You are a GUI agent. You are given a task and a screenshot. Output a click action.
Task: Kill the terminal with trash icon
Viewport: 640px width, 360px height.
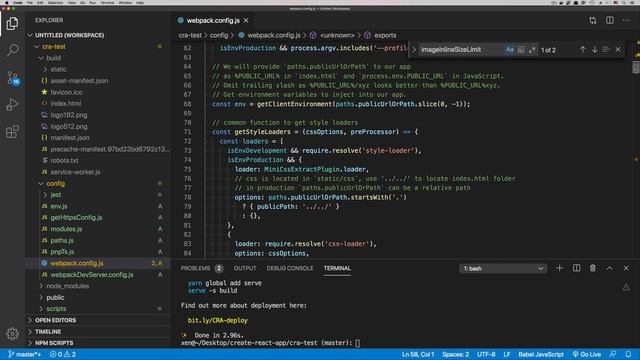tap(593, 268)
